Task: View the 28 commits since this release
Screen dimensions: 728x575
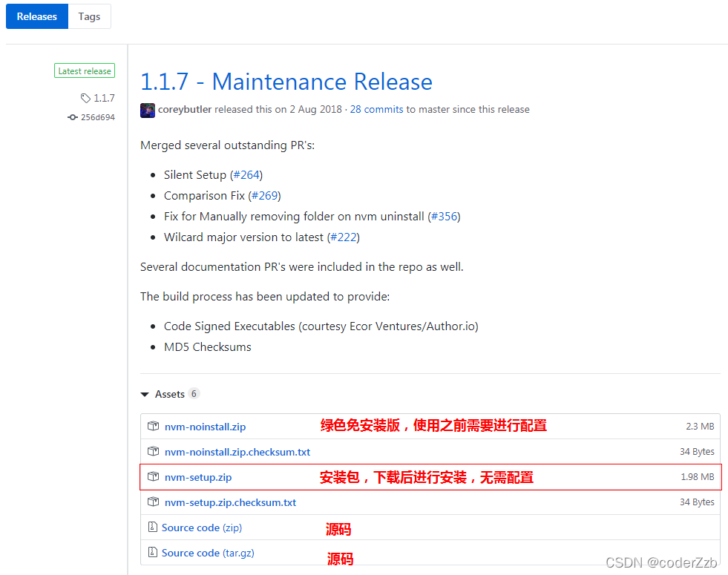Action: click(x=376, y=110)
